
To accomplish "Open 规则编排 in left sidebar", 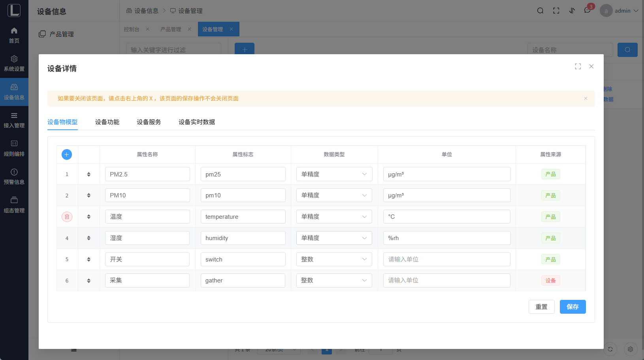I will pos(14,148).
